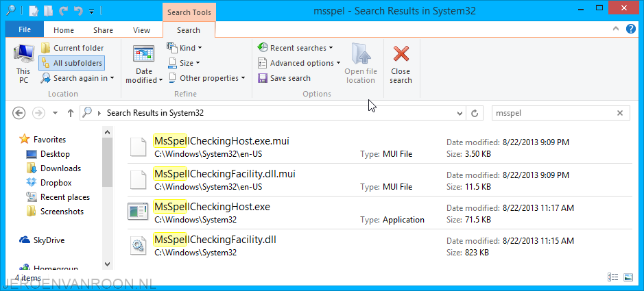Click New folder quick access icon
The image size is (644, 291).
click(47, 11)
